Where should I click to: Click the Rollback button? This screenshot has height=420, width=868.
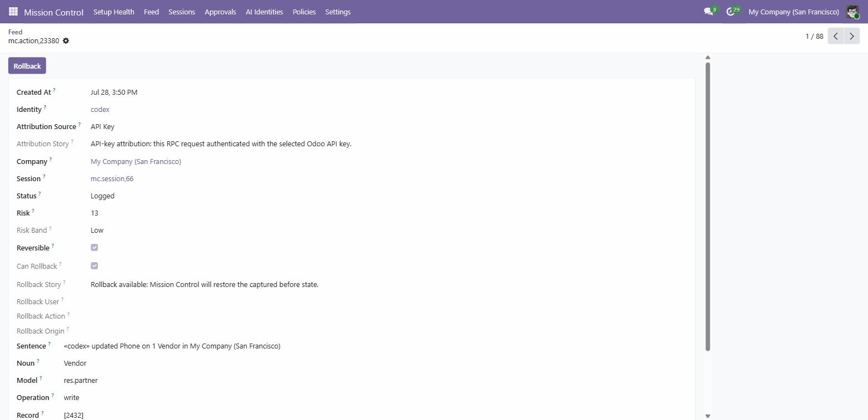tap(27, 65)
